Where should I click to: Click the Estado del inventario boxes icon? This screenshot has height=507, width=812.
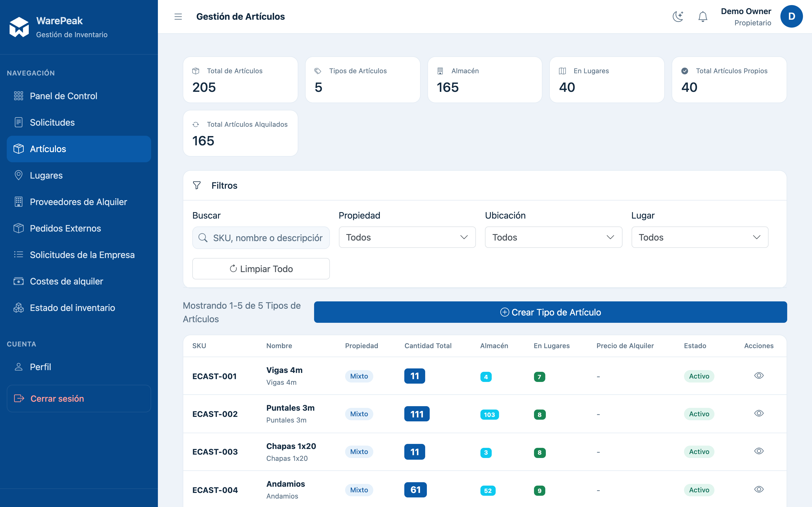pos(18,308)
